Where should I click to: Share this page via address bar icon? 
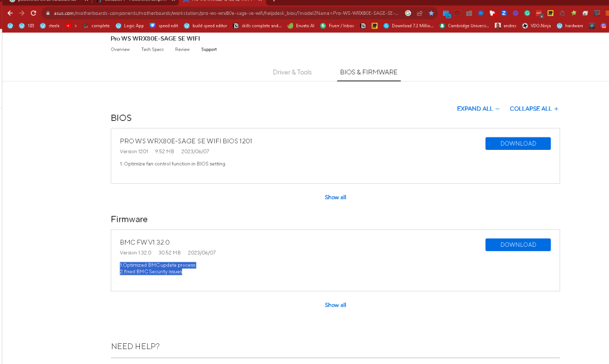click(x=420, y=13)
